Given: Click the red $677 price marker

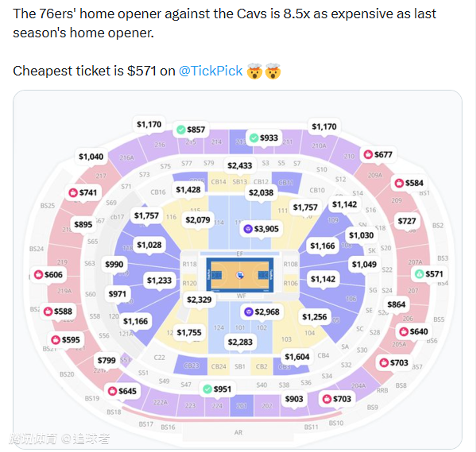Looking at the screenshot, I should [378, 155].
